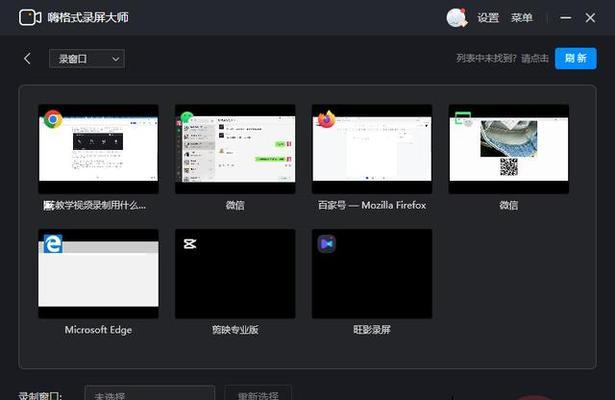This screenshot has width=615, height=400.
Task: Open the 菜单 menu
Action: pos(522,18)
